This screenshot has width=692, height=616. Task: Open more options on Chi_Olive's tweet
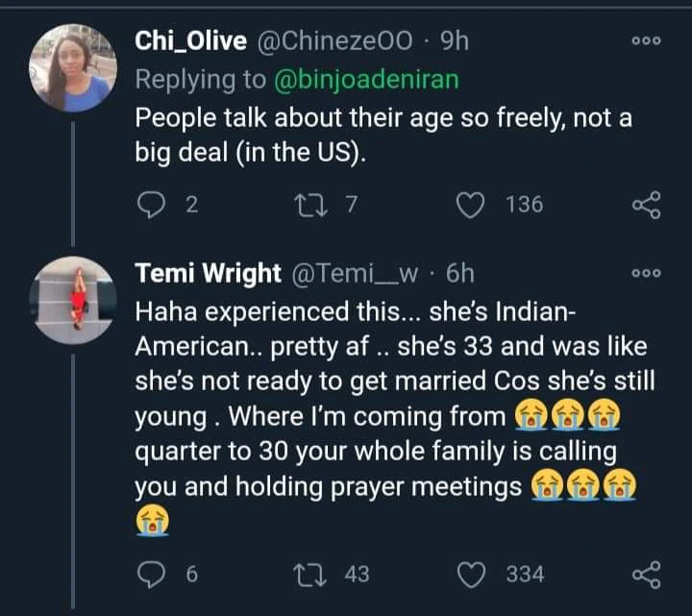pos(645,43)
